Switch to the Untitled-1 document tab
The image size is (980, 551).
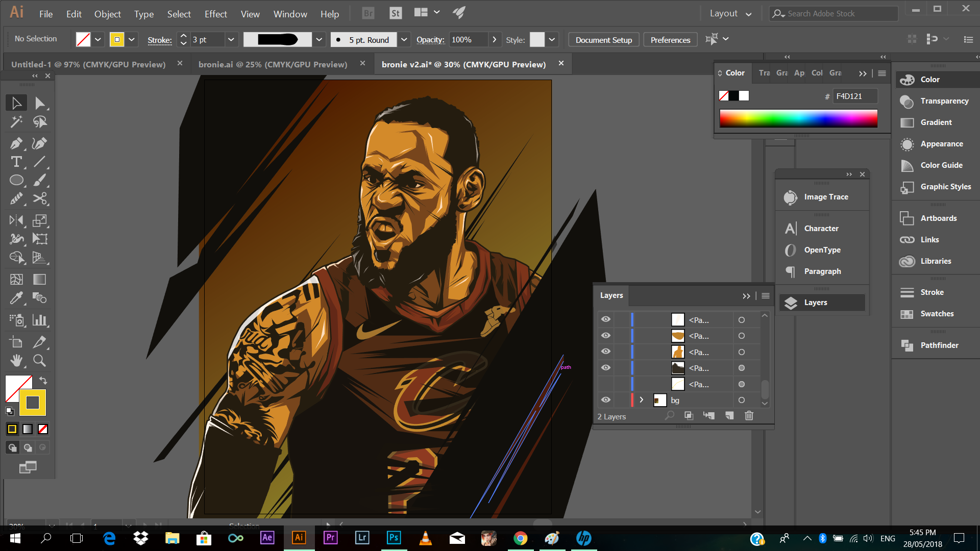point(89,64)
